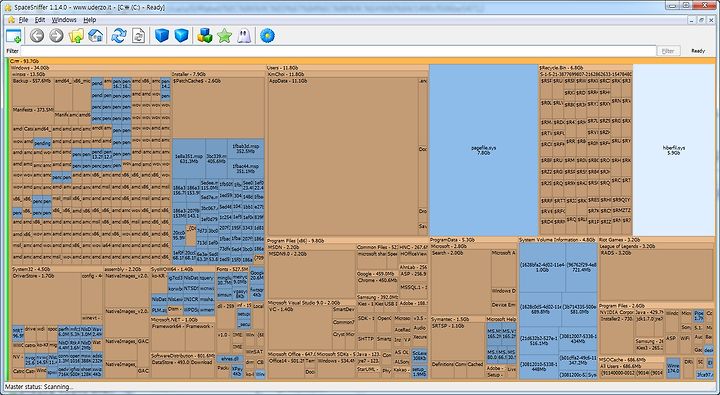Click the SoftwareDistribution - 801.6Mb header
Image resolution: width=720 pixels, height=395 pixels.
(x=183, y=356)
